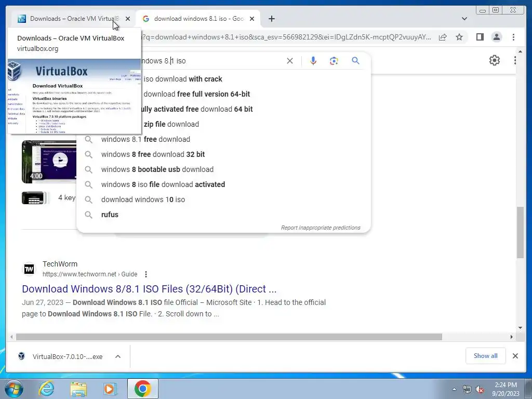The height and width of the screenshot is (399, 532).
Task: Click the address bar URL
Action: [x=287, y=37]
